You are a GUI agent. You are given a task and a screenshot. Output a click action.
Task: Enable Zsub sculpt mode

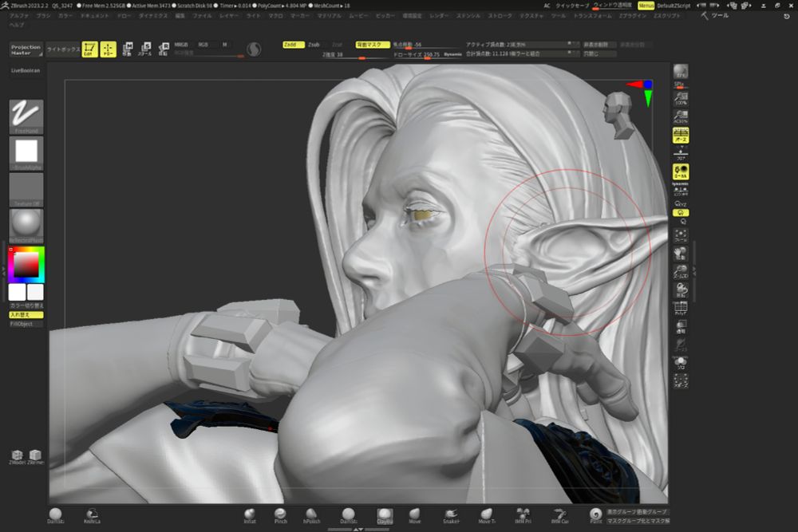314,45
